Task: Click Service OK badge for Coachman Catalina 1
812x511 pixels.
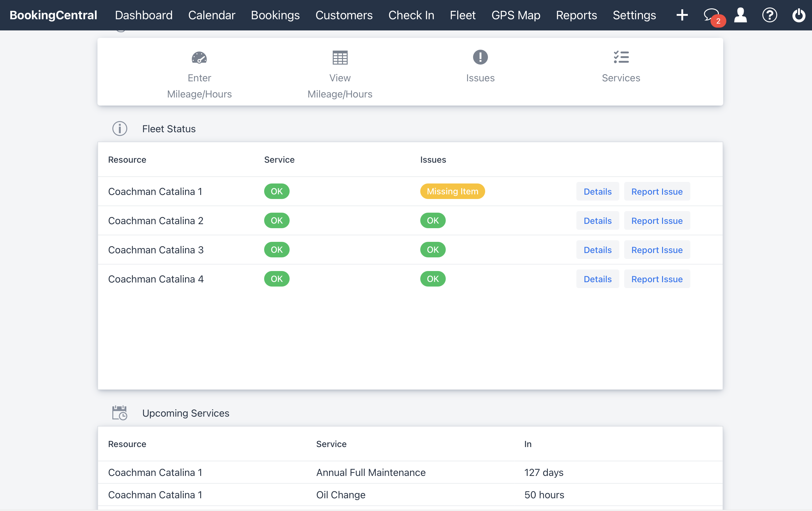Action: [x=277, y=191]
